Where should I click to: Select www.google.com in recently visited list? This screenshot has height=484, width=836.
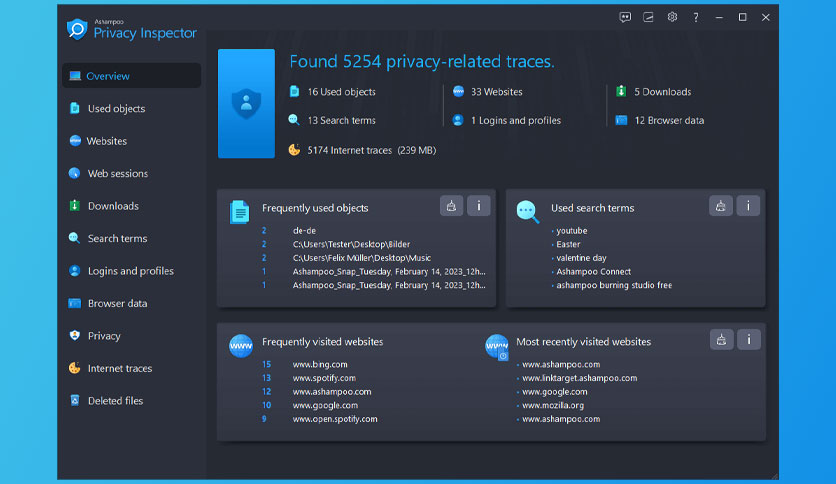tap(554, 392)
